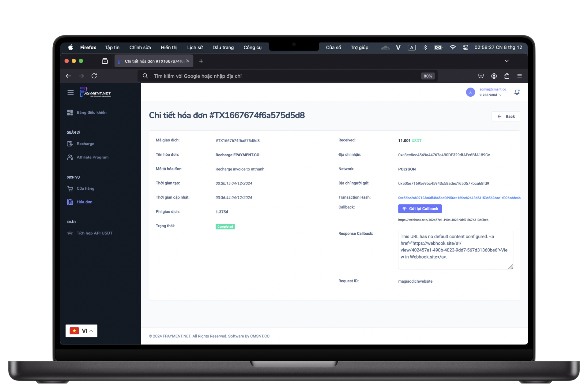Open Firefox extensions puzzle icon
Screen dimensions: 588x387
(x=507, y=76)
